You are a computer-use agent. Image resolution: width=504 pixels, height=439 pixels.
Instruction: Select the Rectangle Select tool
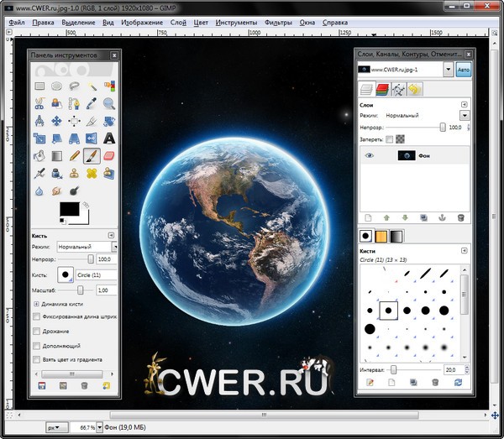(39, 86)
